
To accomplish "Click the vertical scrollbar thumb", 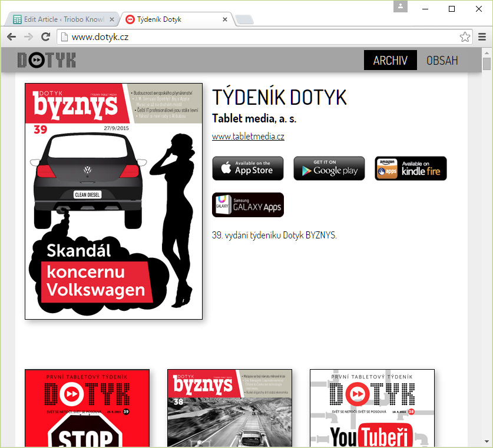I will pyautogui.click(x=487, y=64).
